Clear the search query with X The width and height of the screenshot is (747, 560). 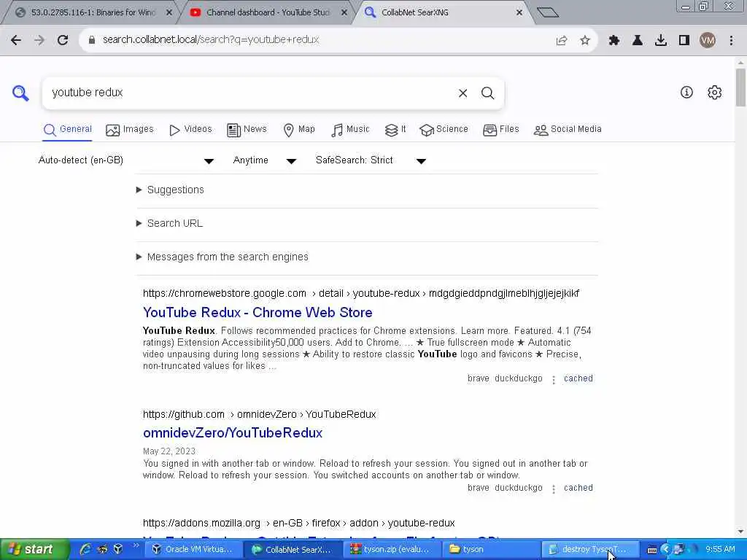(x=462, y=93)
